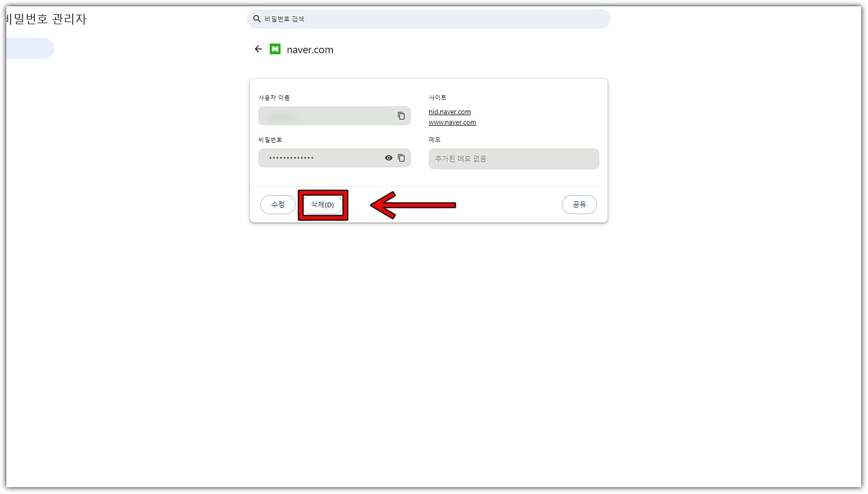This screenshot has height=494, width=868.
Task: Click the search magnifier icon
Action: 257,19
